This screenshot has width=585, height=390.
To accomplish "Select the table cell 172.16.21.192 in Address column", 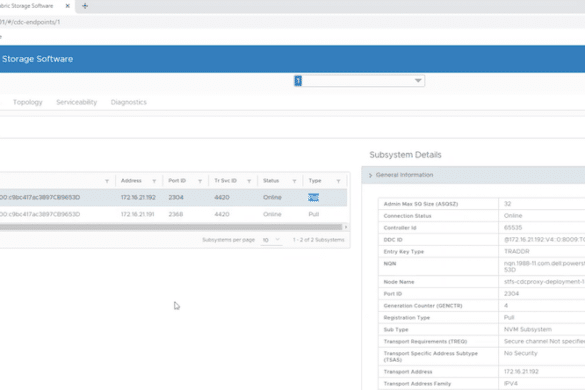I will coord(138,197).
